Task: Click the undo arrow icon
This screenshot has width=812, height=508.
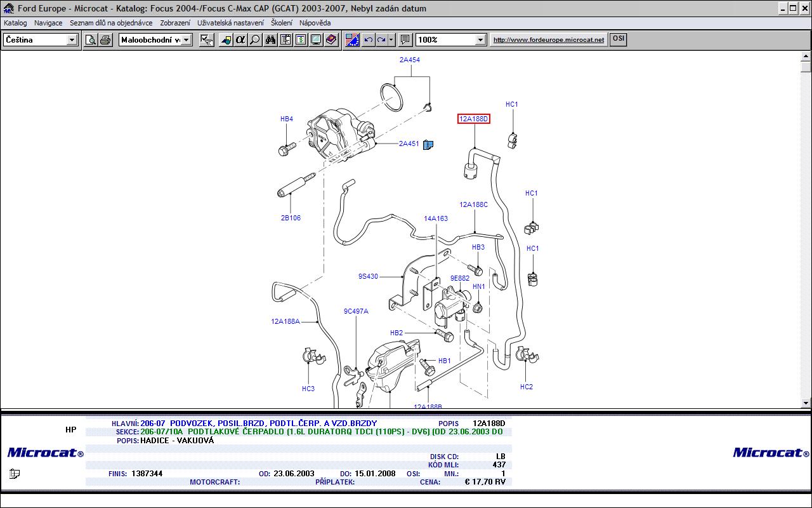Action: 368,40
